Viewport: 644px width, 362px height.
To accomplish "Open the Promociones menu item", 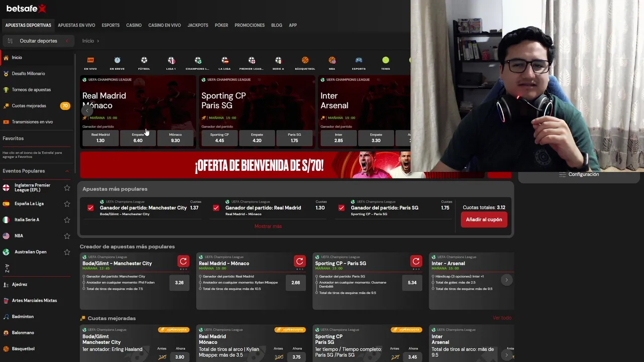I will (250, 25).
